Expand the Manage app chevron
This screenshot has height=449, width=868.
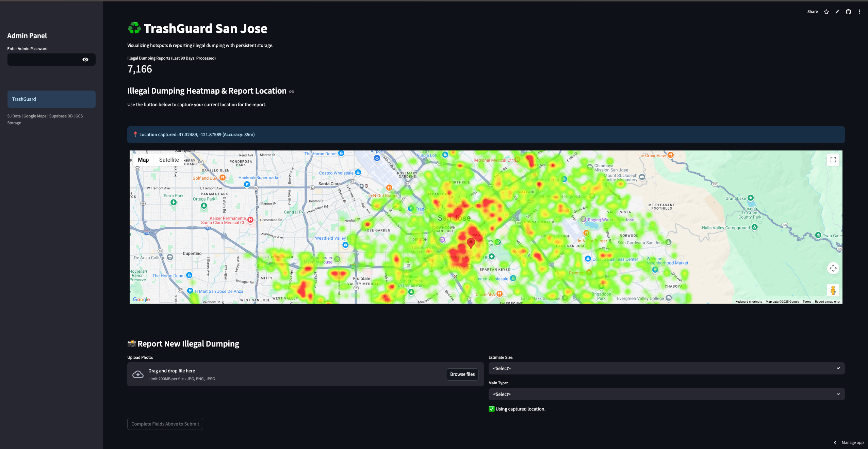click(x=835, y=443)
